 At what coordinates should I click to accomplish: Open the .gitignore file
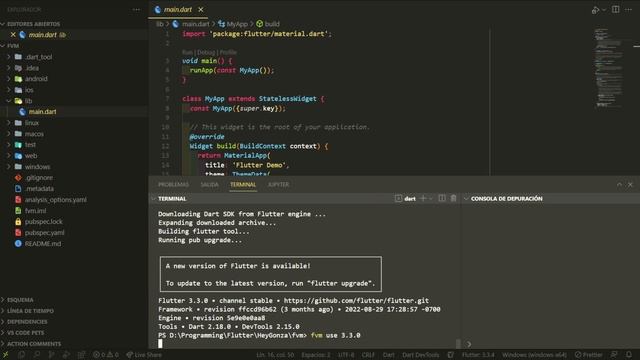point(38,178)
